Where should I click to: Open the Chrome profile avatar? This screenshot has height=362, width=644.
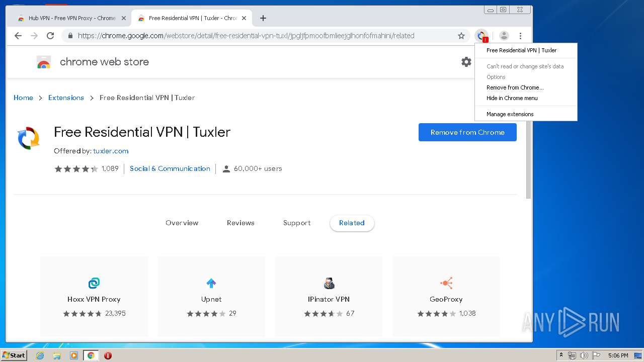point(504,36)
